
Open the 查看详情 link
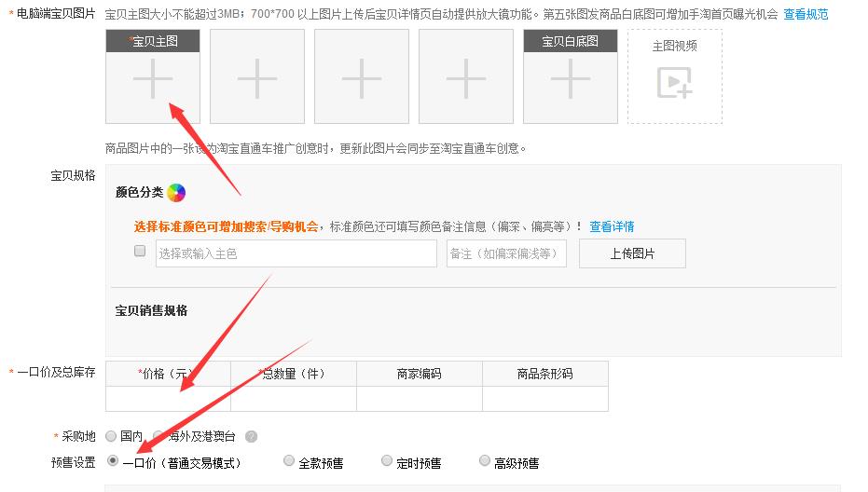tap(612, 226)
